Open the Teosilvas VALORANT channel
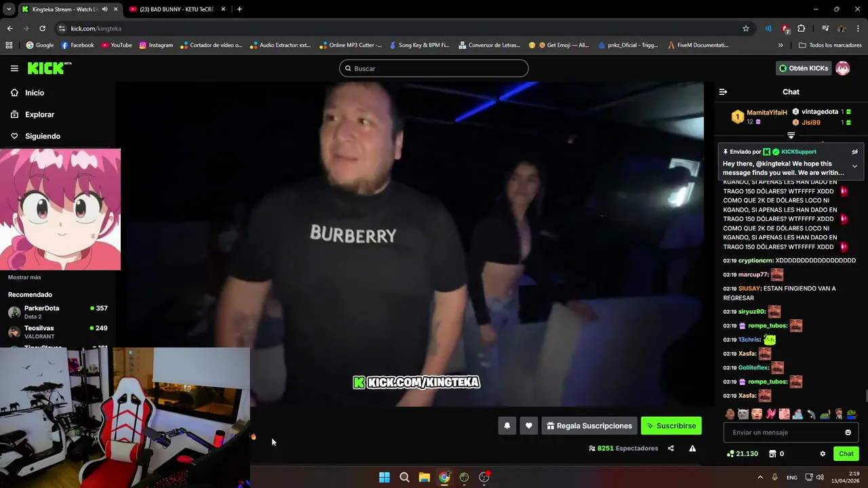 tap(58, 331)
